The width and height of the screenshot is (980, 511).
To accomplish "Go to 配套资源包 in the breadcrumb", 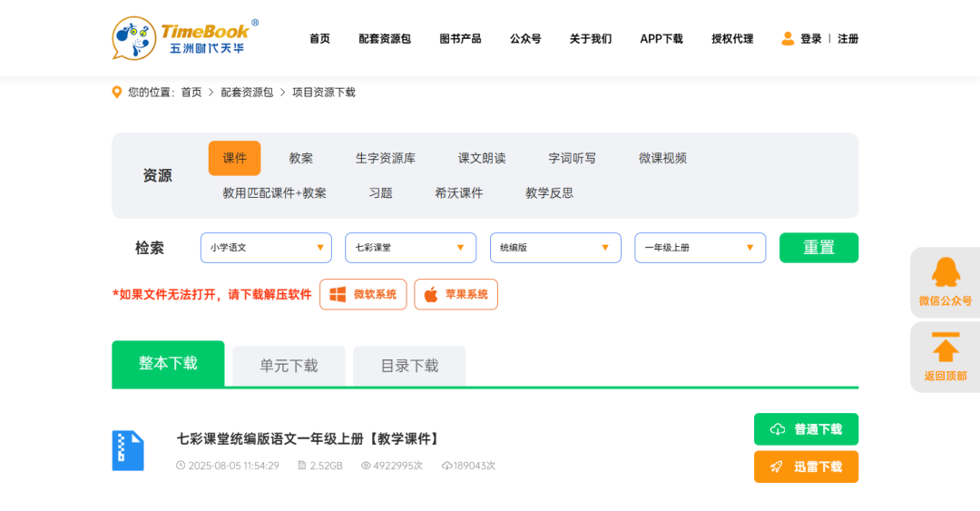I will pyautogui.click(x=247, y=93).
